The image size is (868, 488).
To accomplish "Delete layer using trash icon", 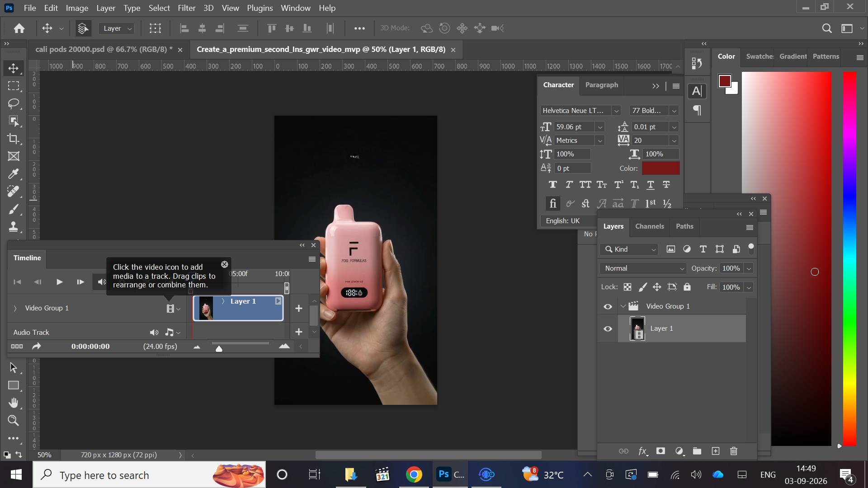I will (x=734, y=451).
